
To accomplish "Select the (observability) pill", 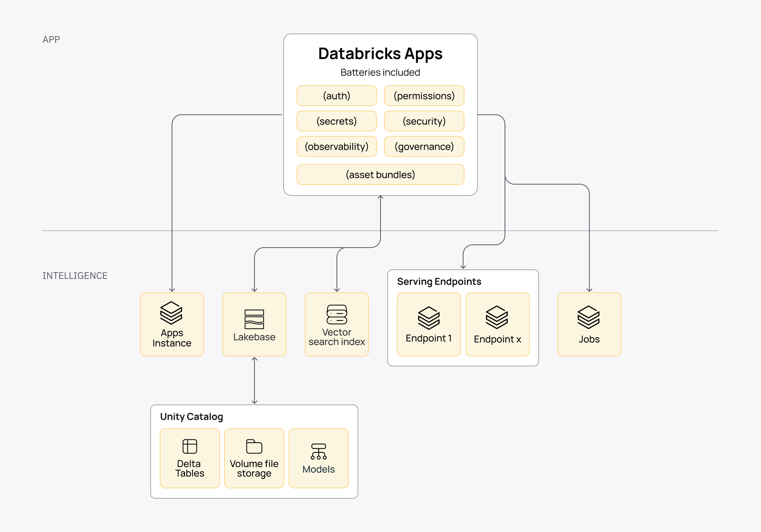I will pyautogui.click(x=337, y=146).
